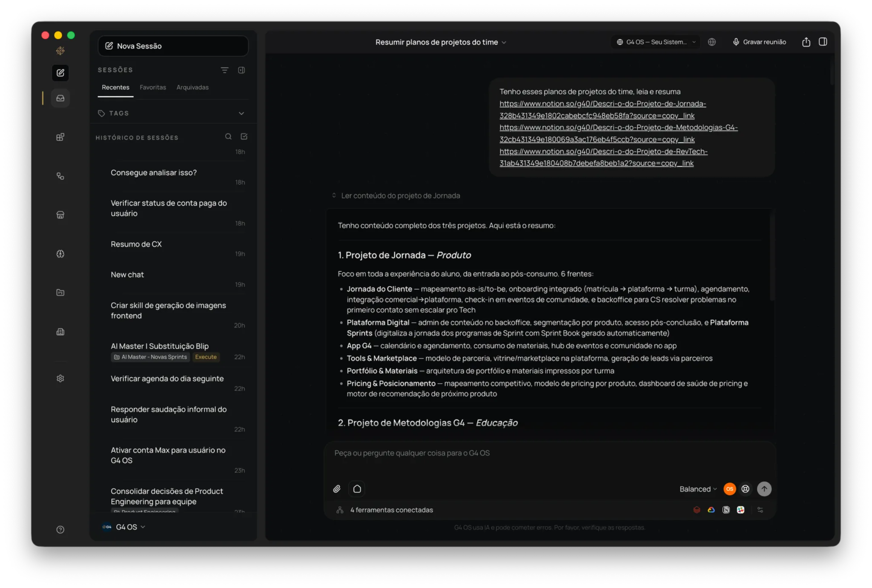Open the settings gear in the rail
The height and width of the screenshot is (588, 872).
(60, 379)
